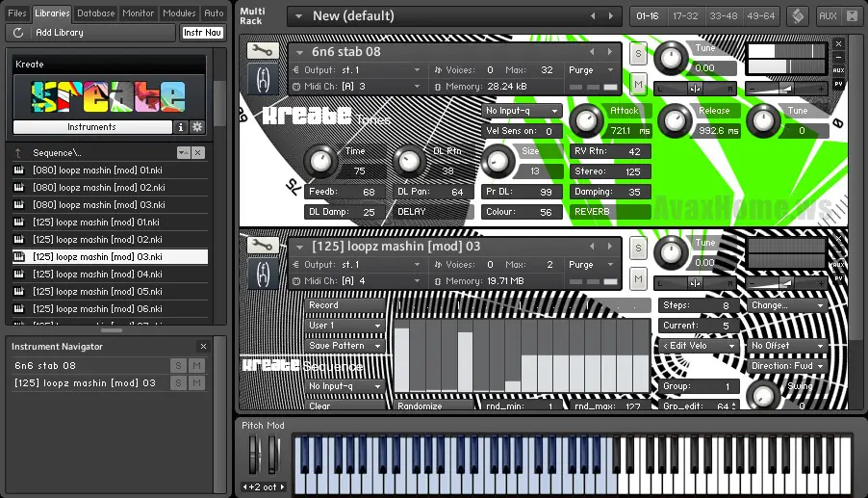The height and width of the screenshot is (498, 868).
Task: Select [125] loopz mashin [mod] 04.nki file
Action: click(110, 275)
